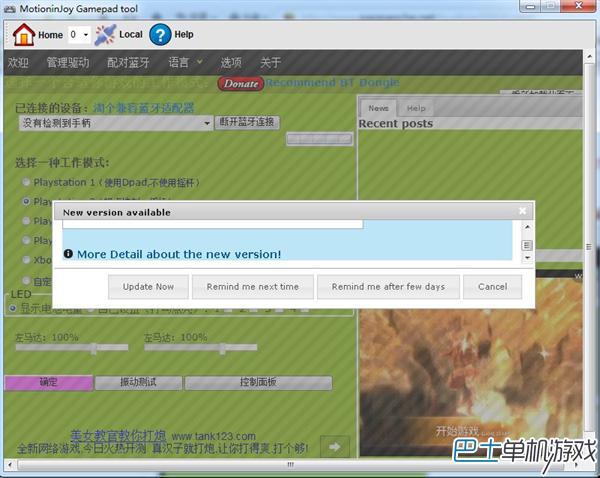Screen dimensions: 600x478
Task: Click the main window vertical scrollbar up arrow
Action: 589,57
